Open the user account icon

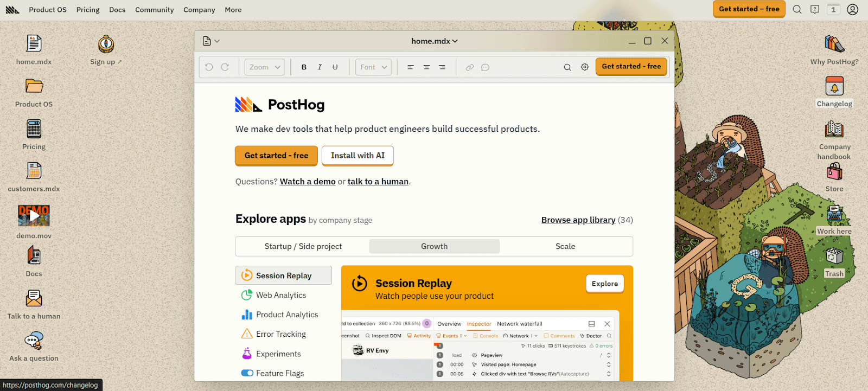pyautogui.click(x=853, y=9)
